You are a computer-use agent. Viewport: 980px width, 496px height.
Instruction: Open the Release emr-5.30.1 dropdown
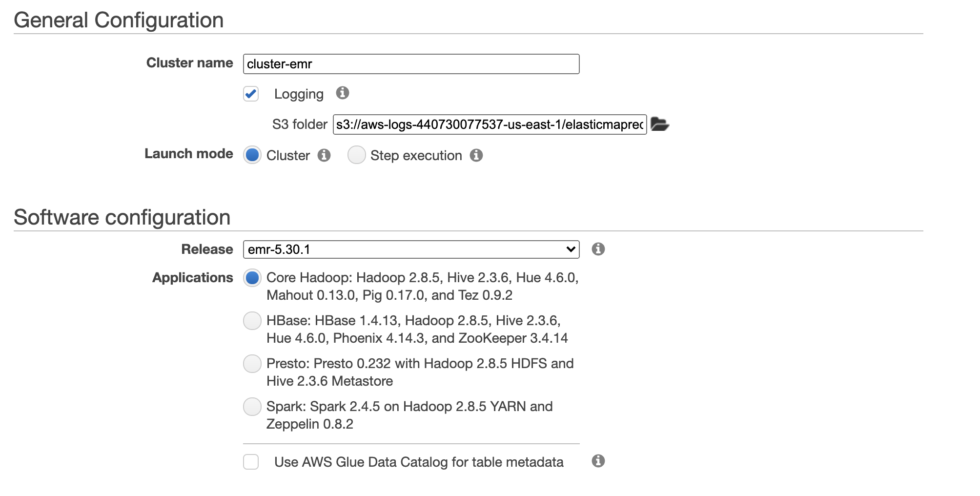tap(411, 249)
